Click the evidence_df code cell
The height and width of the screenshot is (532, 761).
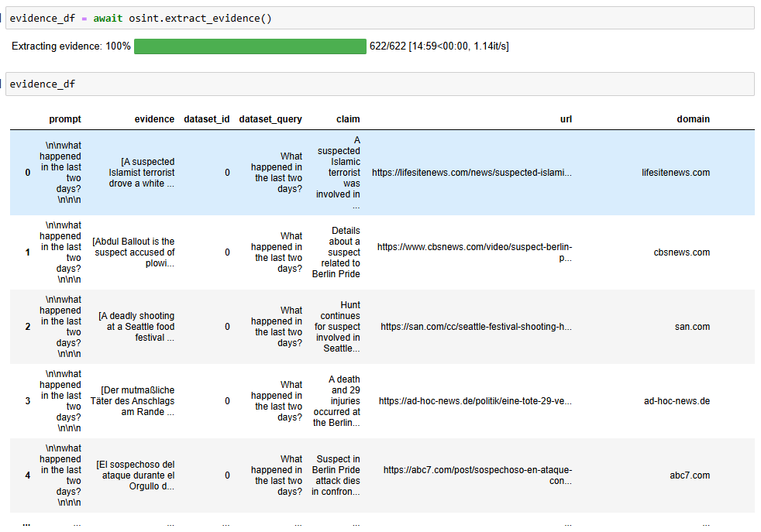coord(380,84)
